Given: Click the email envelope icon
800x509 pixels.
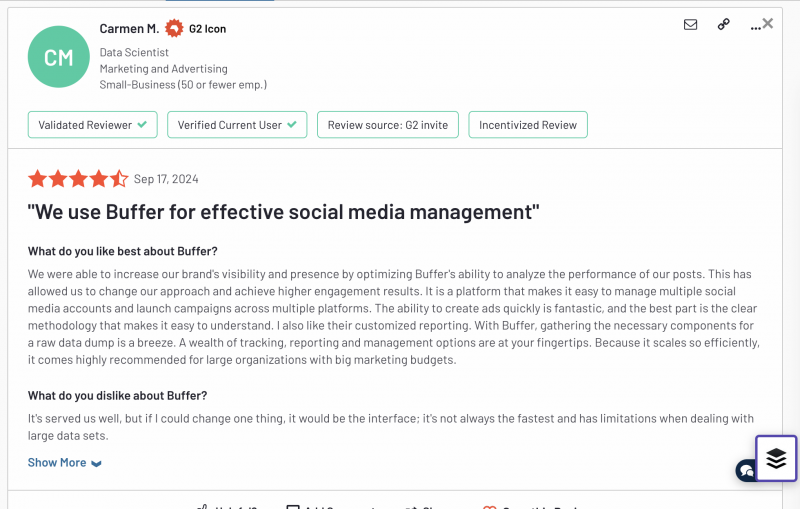Looking at the screenshot, I should [x=690, y=24].
